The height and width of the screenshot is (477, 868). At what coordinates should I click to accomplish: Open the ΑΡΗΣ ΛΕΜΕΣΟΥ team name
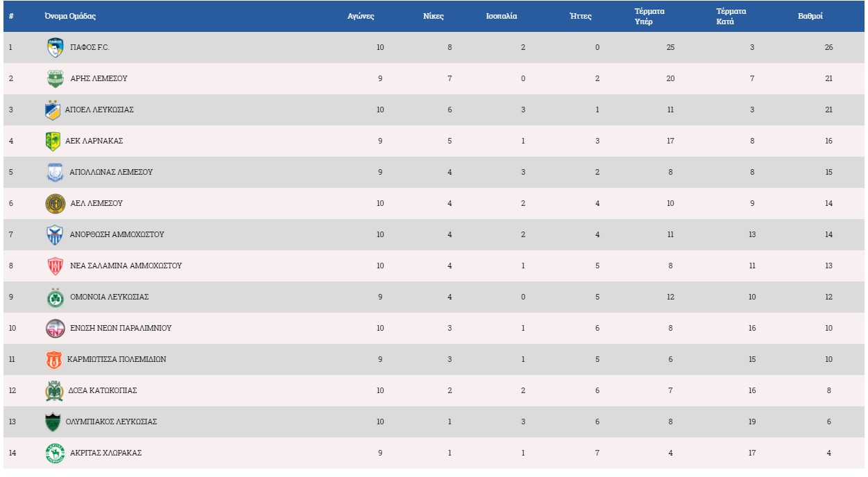(99, 78)
